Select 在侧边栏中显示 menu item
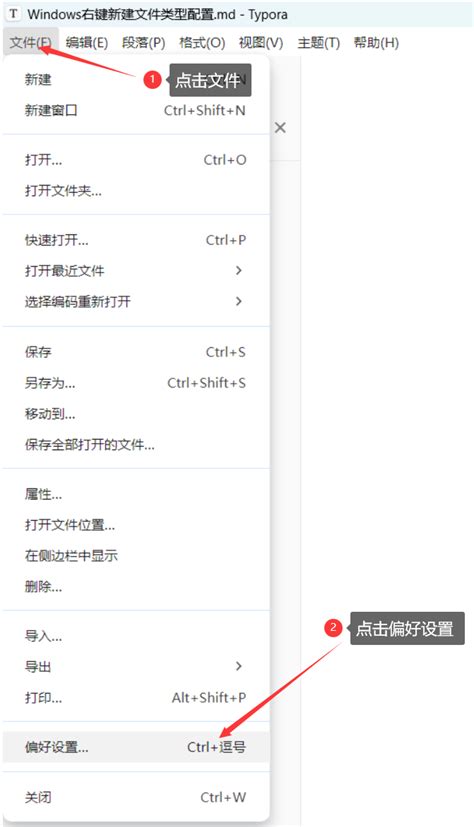Screen dimensions: 474x827 click(136, 555)
